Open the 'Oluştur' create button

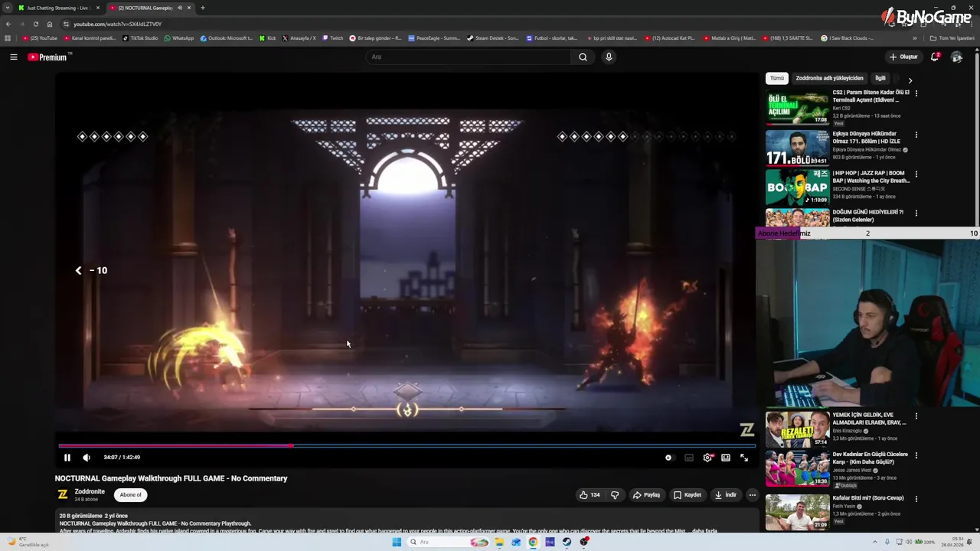click(903, 57)
